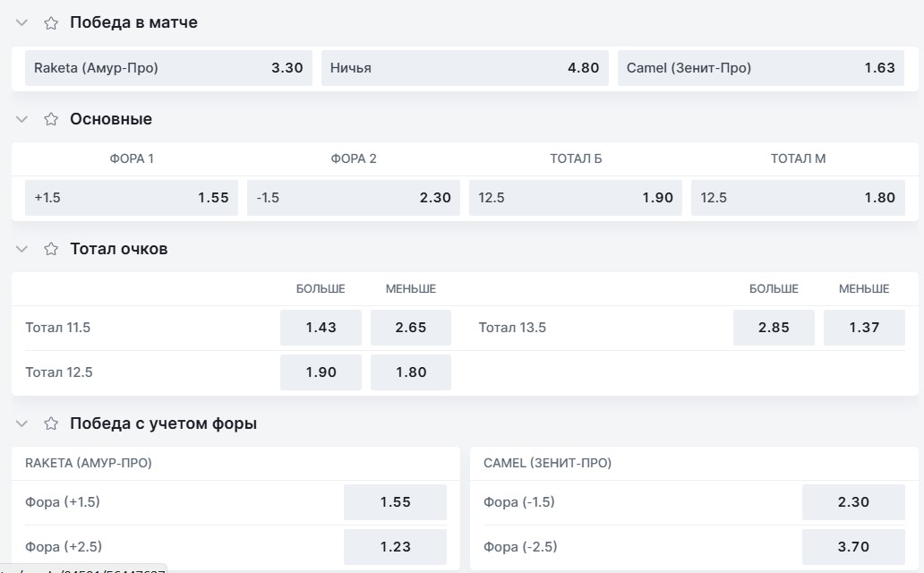924x573 pixels.
Task: Star the Победа с учетом форы section
Action: 51,423
